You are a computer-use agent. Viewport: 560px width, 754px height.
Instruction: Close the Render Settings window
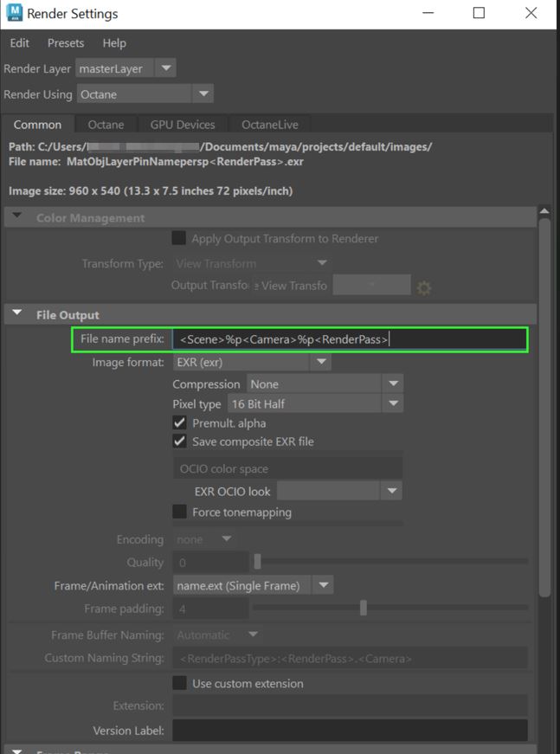[531, 12]
